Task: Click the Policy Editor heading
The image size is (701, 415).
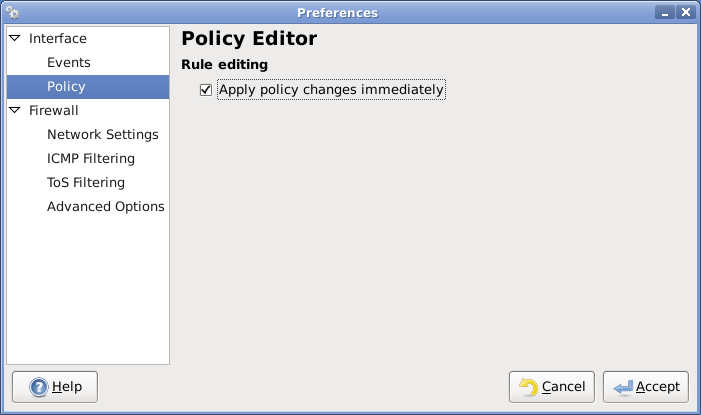Action: (249, 38)
